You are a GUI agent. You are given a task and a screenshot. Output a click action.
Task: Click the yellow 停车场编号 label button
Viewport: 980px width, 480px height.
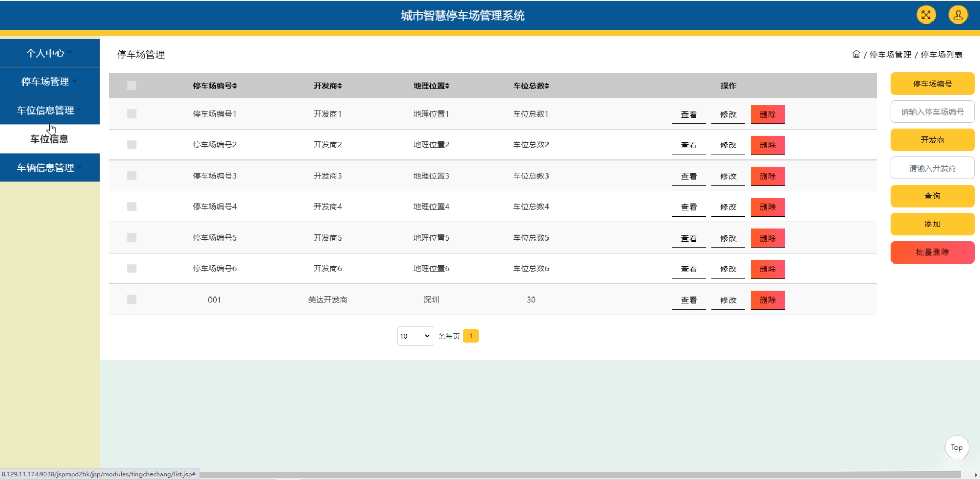(932, 84)
